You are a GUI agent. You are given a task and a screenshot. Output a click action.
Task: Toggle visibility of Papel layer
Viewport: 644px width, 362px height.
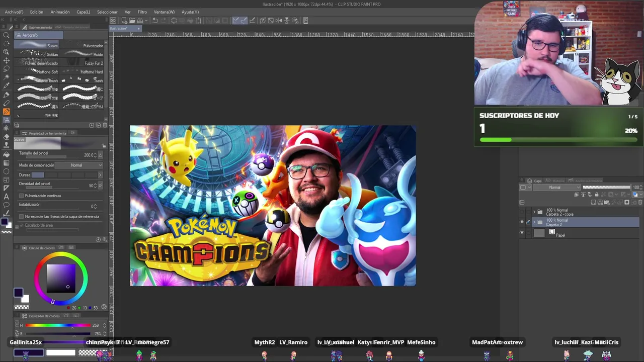522,232
